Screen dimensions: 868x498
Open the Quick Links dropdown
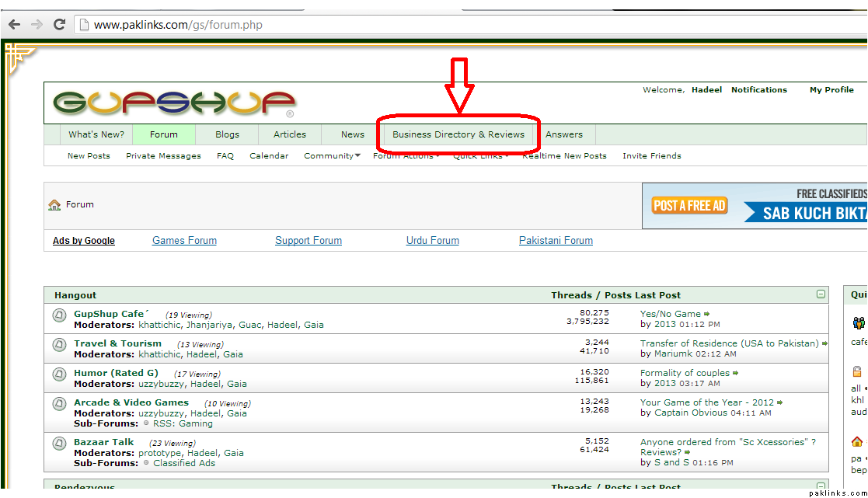(x=481, y=156)
